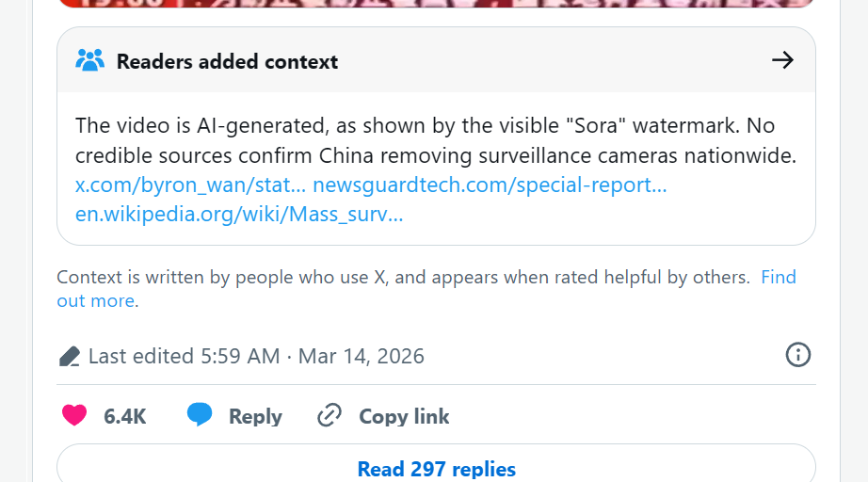Click the "Context is written by people" disclaimer
This screenshot has width=868, height=482.
coord(403,278)
